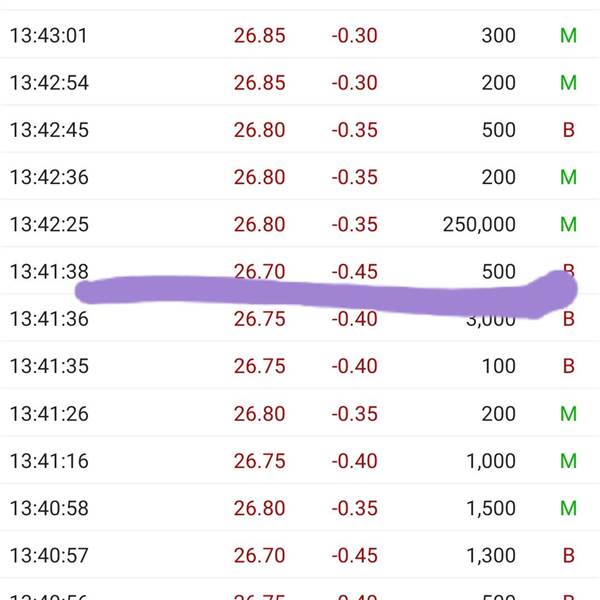Tap the 13:41:38 timestamp
Screen dimensions: 600x600
[x=49, y=271]
